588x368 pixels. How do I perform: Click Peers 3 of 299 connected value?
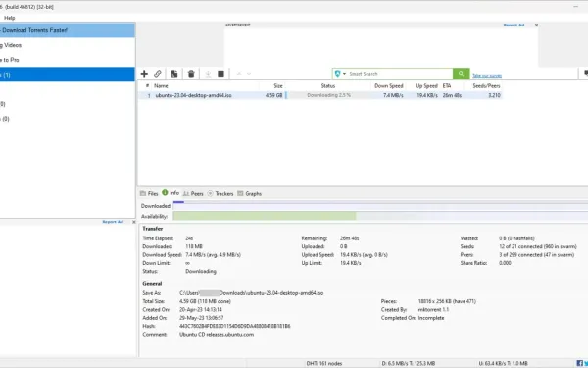(536, 255)
